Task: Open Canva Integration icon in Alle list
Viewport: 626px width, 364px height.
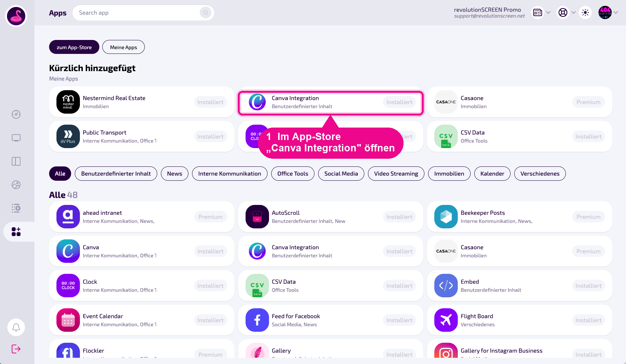Action: (257, 251)
